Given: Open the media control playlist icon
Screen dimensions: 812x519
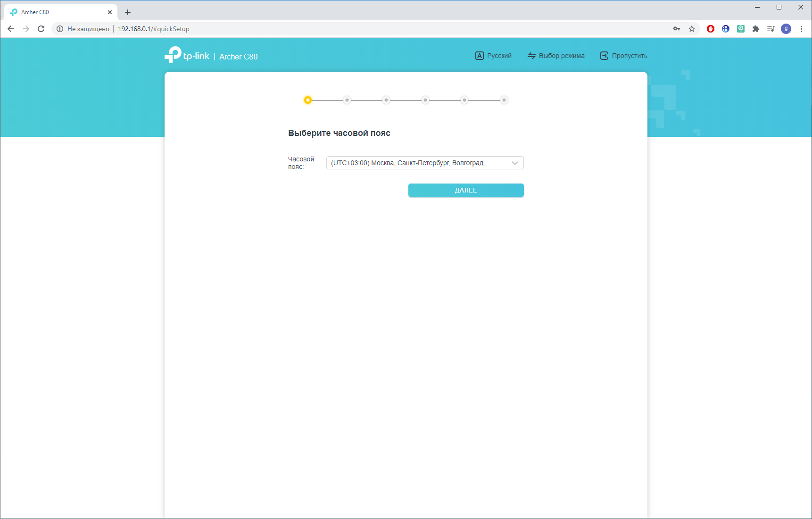Looking at the screenshot, I should coord(771,29).
